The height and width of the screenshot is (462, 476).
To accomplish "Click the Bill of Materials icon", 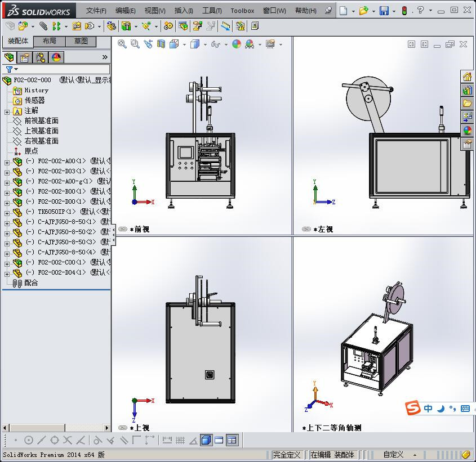I will [x=183, y=26].
